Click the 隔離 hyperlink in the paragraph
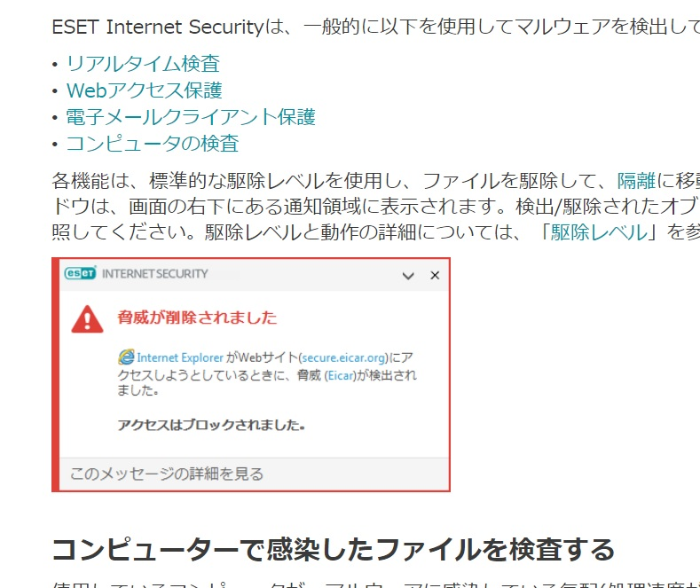The height and width of the screenshot is (588, 700). pyautogui.click(x=636, y=182)
